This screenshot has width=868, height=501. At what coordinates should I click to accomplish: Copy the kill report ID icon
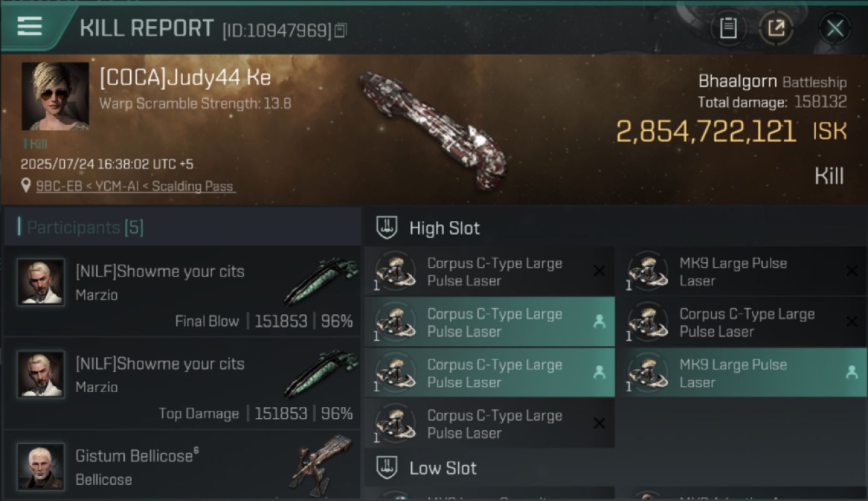341,30
